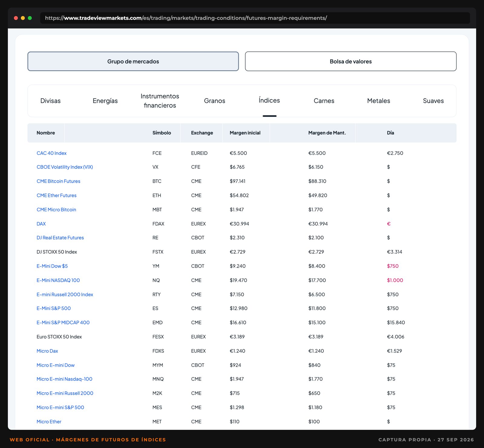484x448 pixels.
Task: Click the $15.840 day margin value
Action: pos(396,323)
